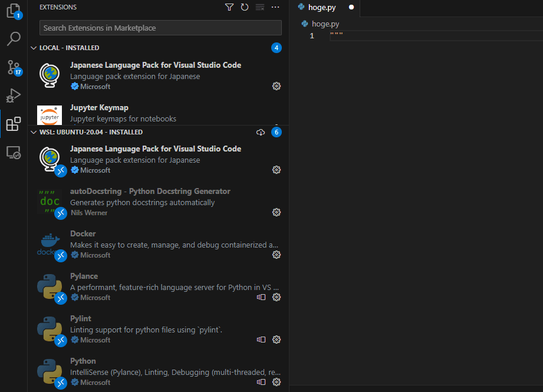Viewport: 543px width, 392px height.
Task: Open autoDocstring - Python Docstring Generator title
Action: coord(150,191)
